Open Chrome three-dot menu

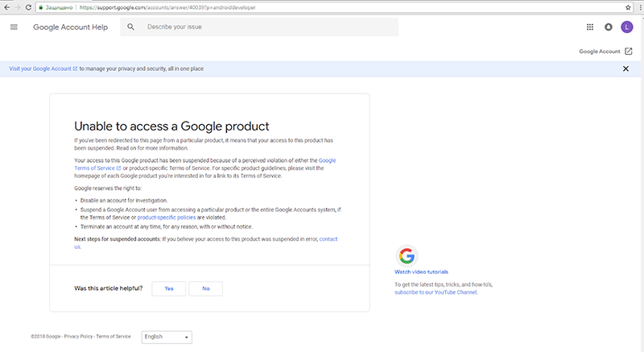[640, 7]
